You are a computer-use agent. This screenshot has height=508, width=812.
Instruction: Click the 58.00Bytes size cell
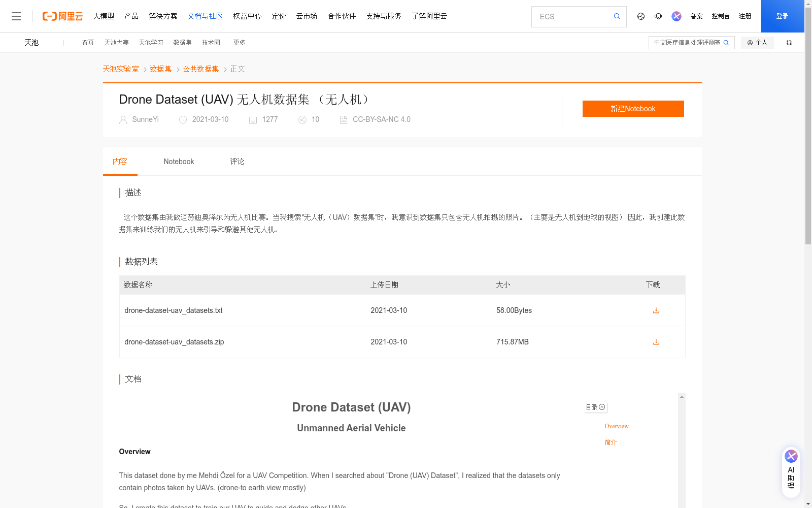pos(514,310)
